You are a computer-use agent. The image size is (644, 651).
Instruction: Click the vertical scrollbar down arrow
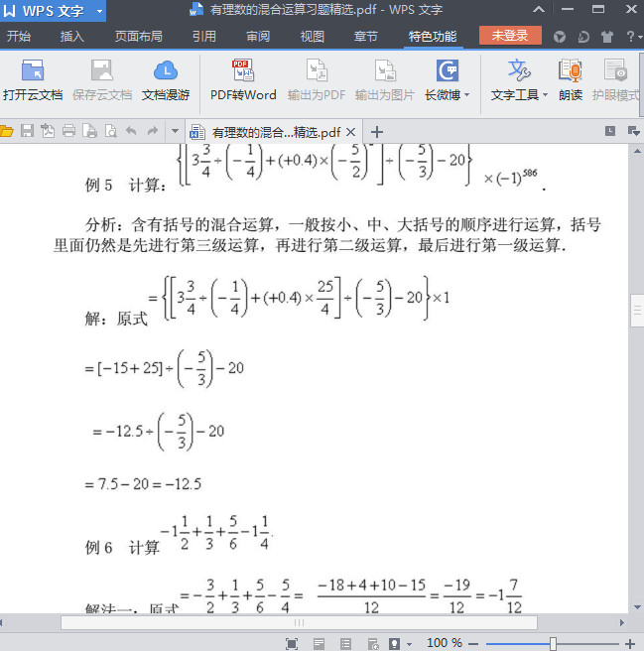[x=637, y=607]
